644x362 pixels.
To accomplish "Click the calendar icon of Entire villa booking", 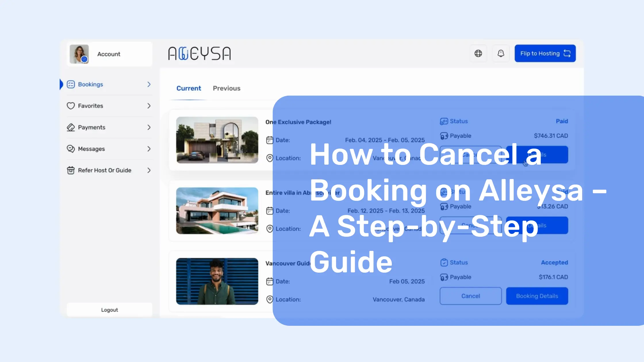I will click(270, 211).
